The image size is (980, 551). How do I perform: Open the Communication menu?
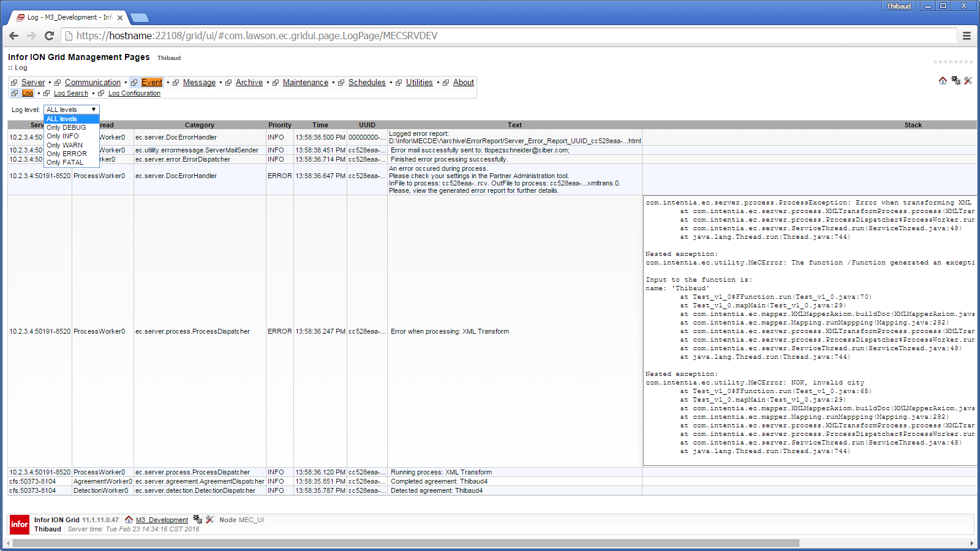92,83
